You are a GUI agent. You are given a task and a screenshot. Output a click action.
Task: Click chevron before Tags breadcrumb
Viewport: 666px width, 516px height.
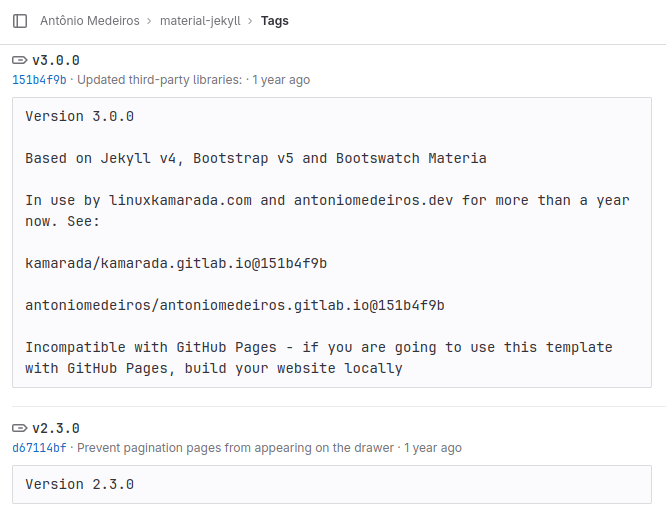coord(251,21)
